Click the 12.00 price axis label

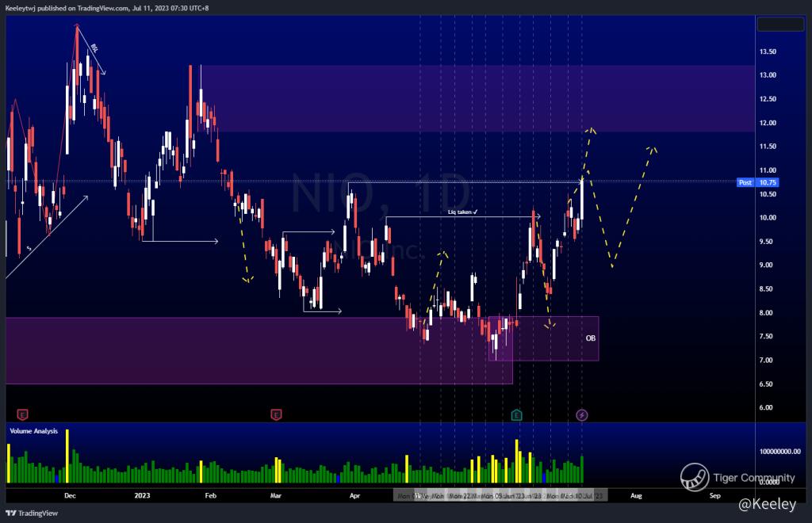point(768,123)
